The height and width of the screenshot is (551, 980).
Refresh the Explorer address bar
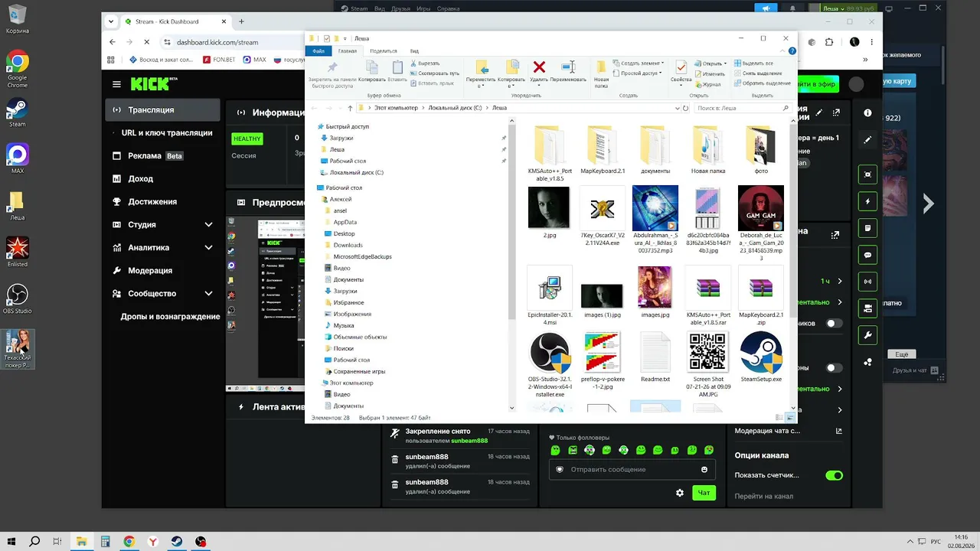(x=686, y=108)
